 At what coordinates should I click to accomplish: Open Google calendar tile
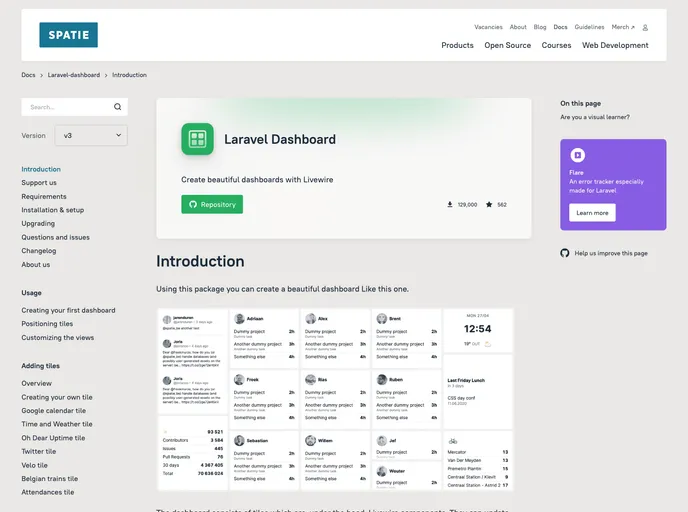point(54,411)
